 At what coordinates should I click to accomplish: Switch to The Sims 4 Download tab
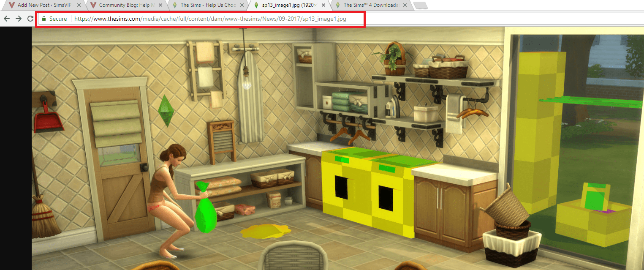click(x=367, y=5)
